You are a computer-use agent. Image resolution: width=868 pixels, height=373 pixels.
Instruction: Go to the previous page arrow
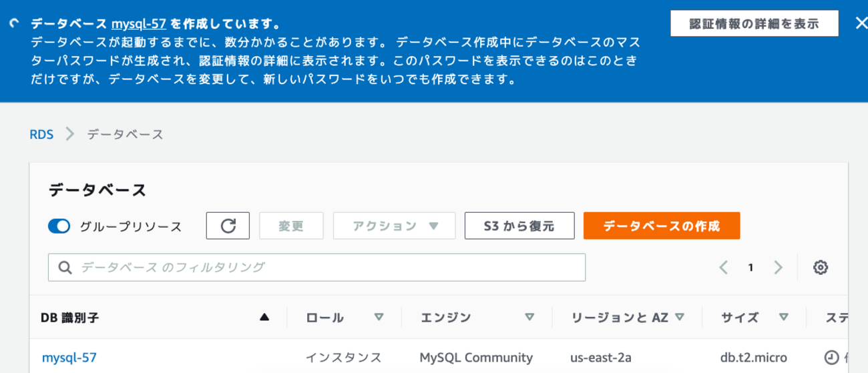coord(724,268)
